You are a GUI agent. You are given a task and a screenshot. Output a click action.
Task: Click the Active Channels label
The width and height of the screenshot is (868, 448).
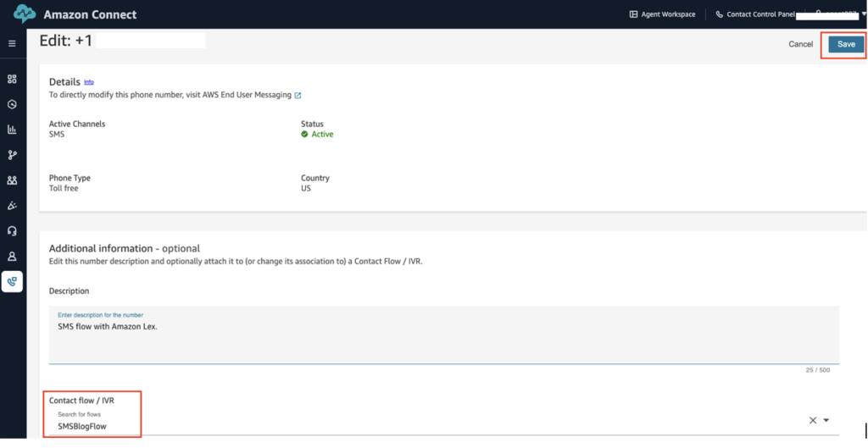coord(77,124)
